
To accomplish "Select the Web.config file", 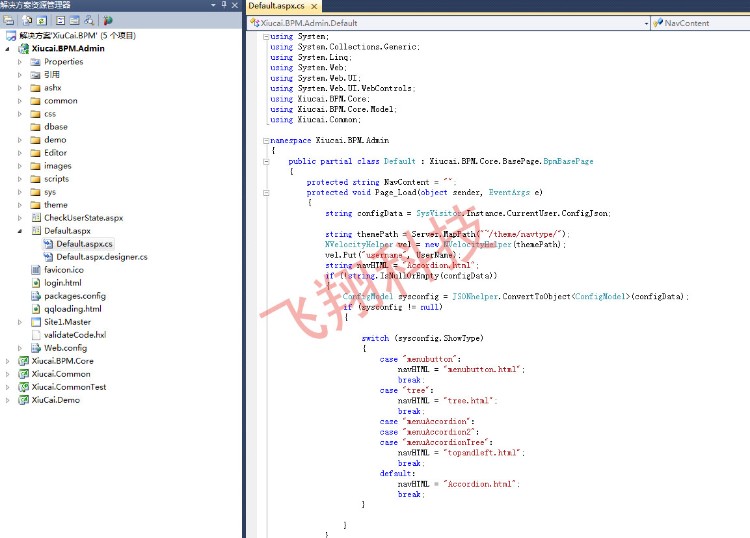I will [x=65, y=348].
